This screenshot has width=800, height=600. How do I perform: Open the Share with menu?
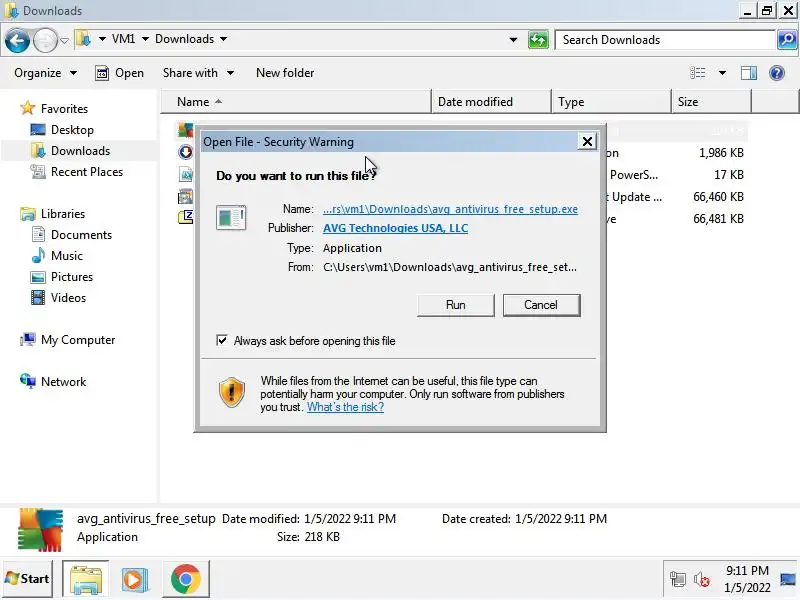pos(198,73)
